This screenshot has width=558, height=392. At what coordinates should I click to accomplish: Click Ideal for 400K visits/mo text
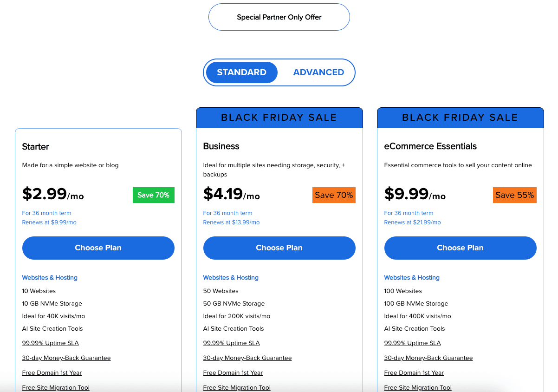[418, 316]
